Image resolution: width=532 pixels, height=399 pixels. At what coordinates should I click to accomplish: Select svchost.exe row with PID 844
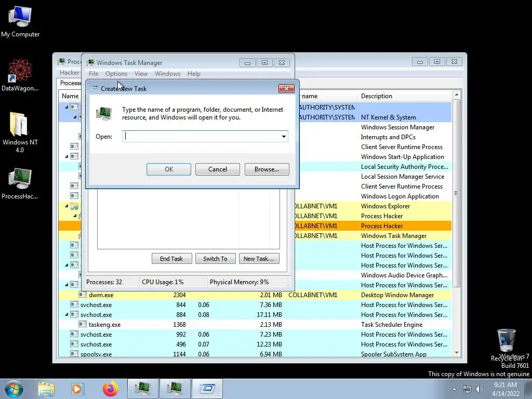(x=255, y=304)
